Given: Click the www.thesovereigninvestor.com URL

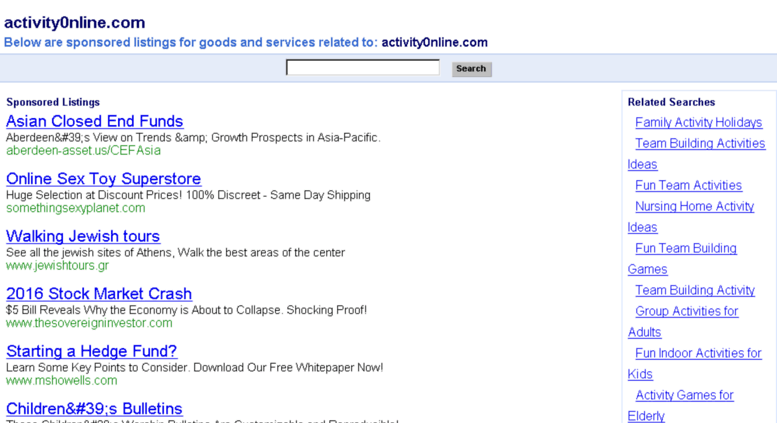Looking at the screenshot, I should pyautogui.click(x=89, y=323).
